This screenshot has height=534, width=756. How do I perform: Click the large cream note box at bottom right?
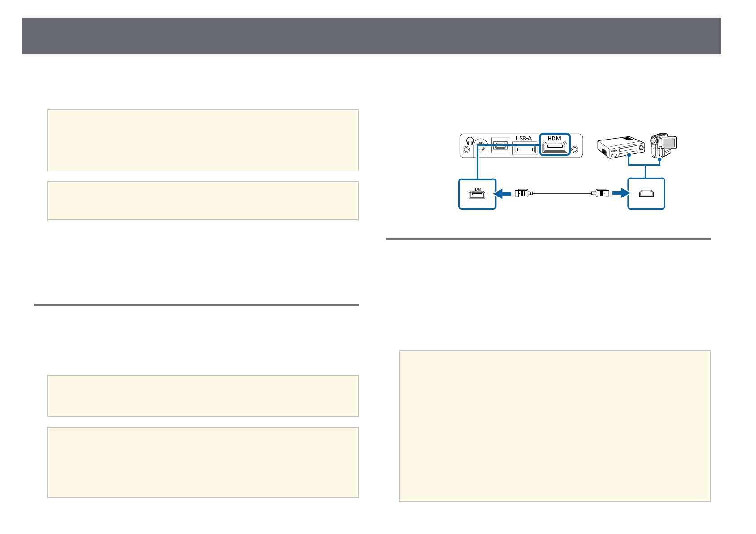(554, 426)
